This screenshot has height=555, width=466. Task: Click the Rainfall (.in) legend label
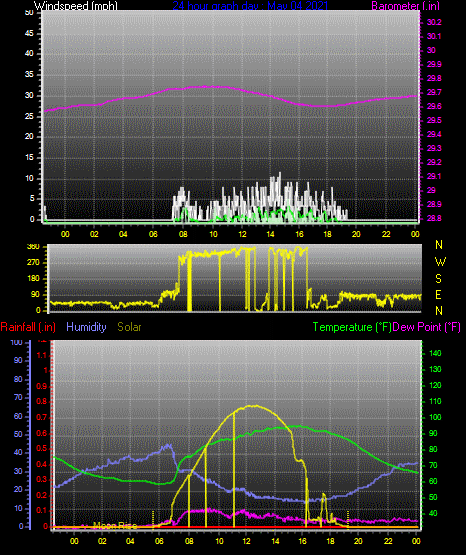click(28, 327)
